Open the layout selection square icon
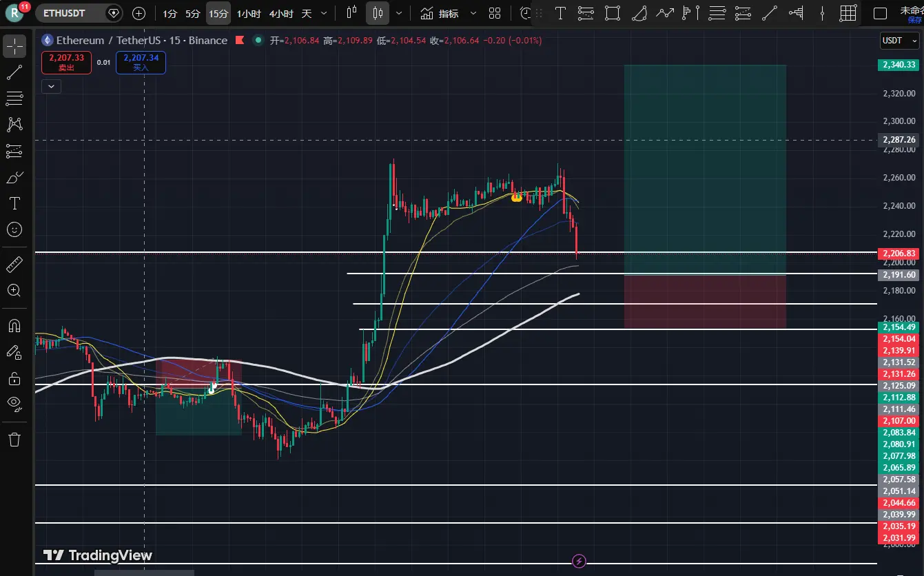The width and height of the screenshot is (924, 576). (880, 13)
